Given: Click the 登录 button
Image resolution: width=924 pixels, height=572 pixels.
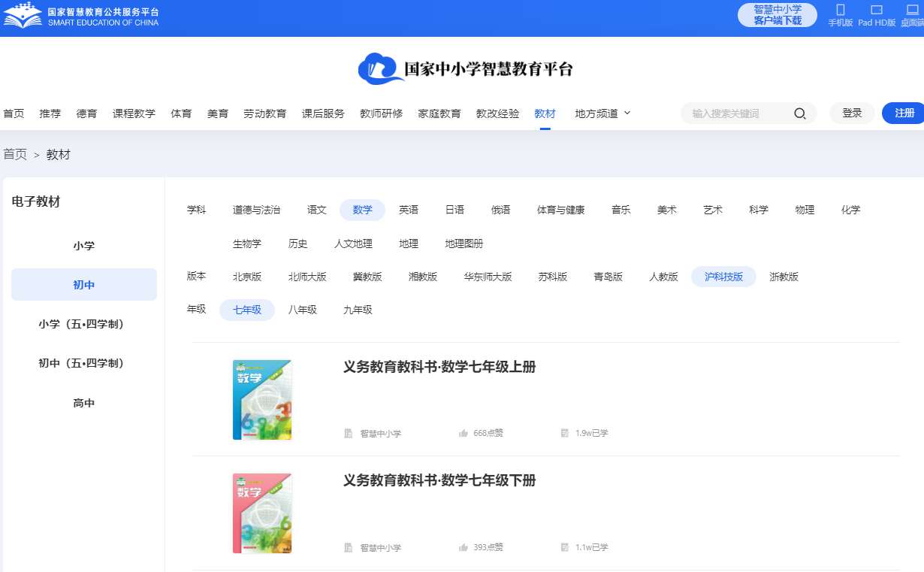Looking at the screenshot, I should [x=852, y=113].
